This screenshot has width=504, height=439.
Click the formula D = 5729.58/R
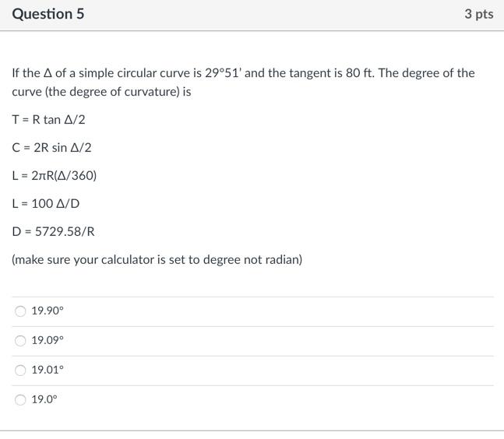[x=53, y=231]
